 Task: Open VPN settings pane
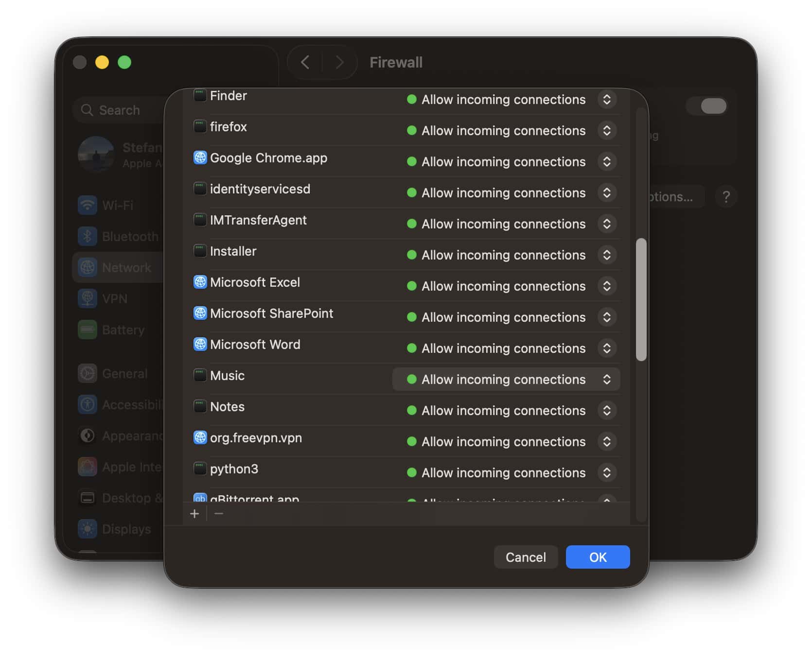pyautogui.click(x=118, y=298)
